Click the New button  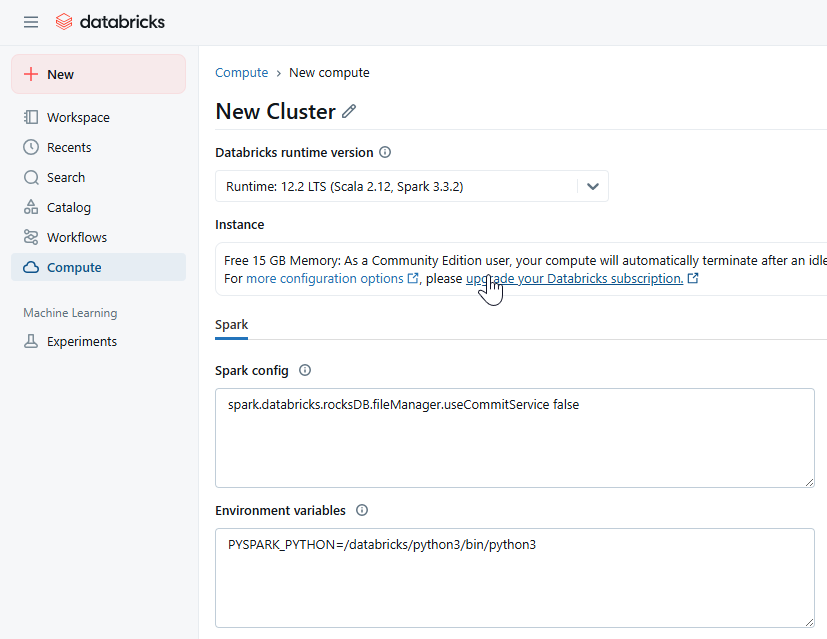tap(99, 74)
